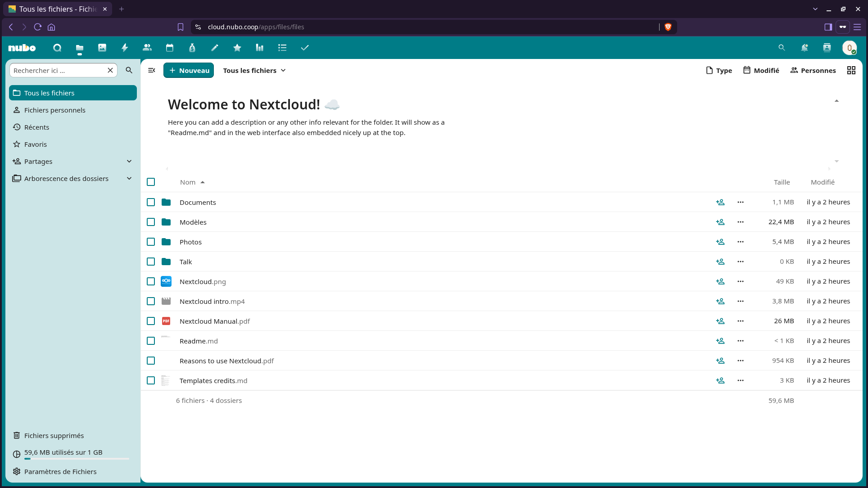Screen dimensions: 868x488
Task: Select the Nextcloud.png checkbox
Action: [x=151, y=281]
